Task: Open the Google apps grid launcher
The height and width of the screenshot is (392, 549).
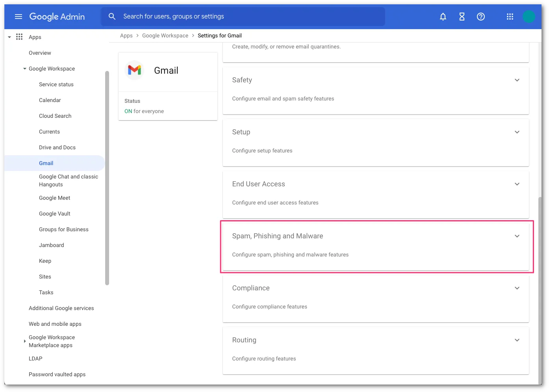Action: click(x=510, y=17)
